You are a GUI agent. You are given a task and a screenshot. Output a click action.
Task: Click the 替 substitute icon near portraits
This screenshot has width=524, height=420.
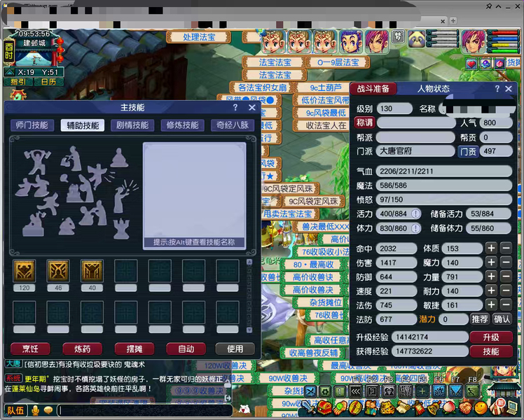[397, 36]
